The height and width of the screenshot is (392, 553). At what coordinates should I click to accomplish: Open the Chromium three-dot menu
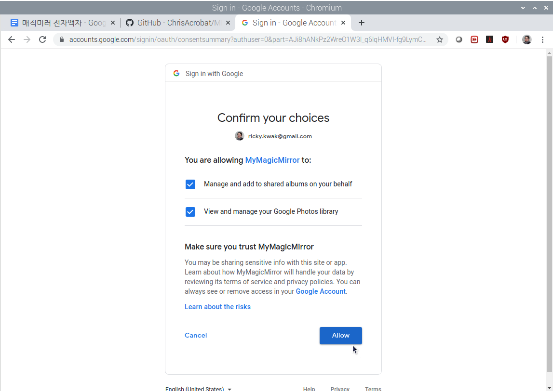(x=542, y=39)
